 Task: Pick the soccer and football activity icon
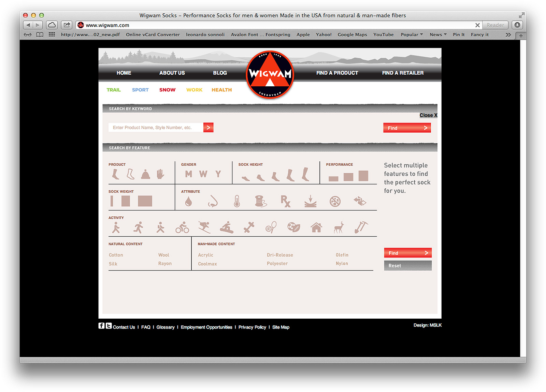pos(294,228)
